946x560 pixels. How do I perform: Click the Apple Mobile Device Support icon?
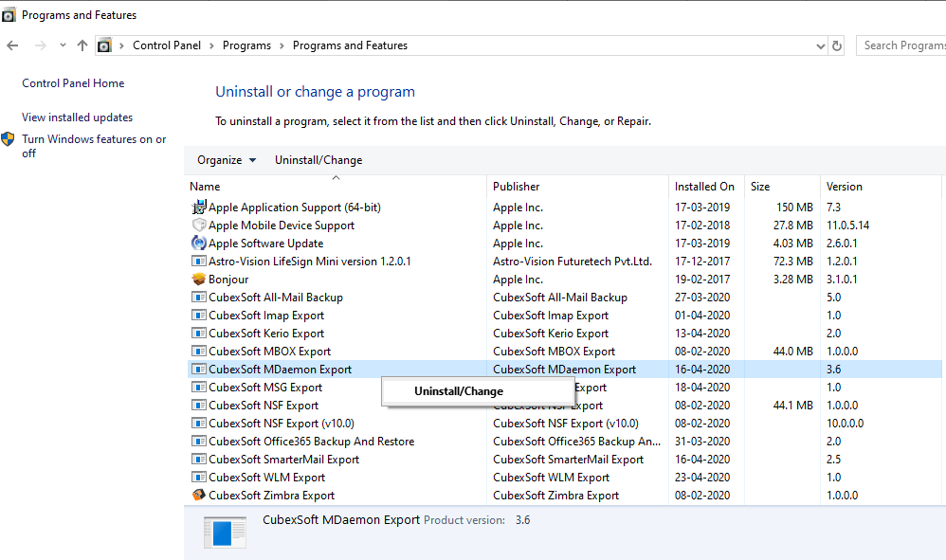point(199,226)
